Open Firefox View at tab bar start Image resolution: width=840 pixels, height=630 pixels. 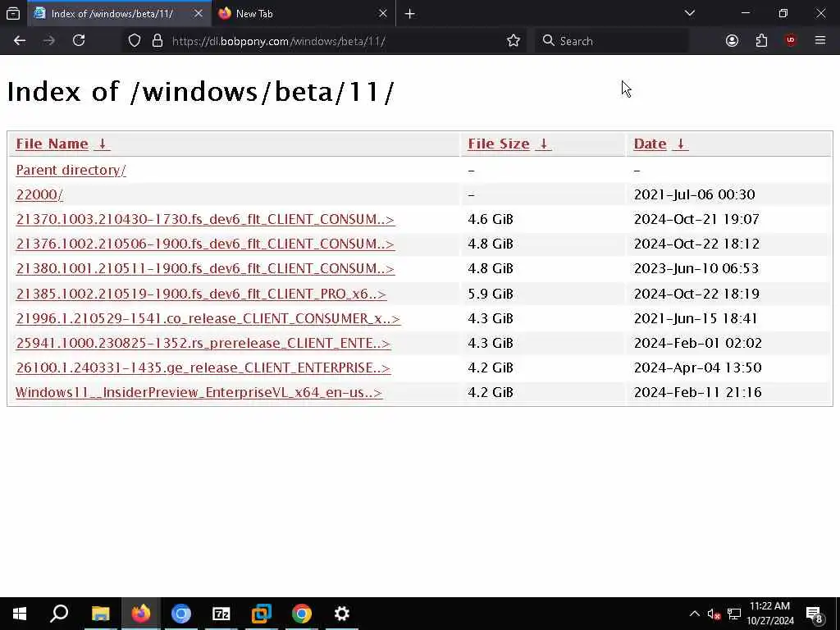pos(13,13)
